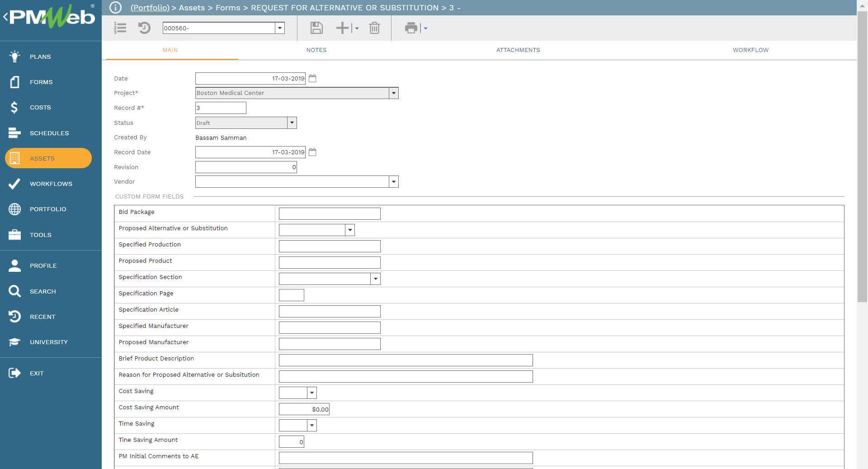This screenshot has height=469, width=868.
Task: Click the Proposed Manufacturer input field
Action: click(330, 344)
